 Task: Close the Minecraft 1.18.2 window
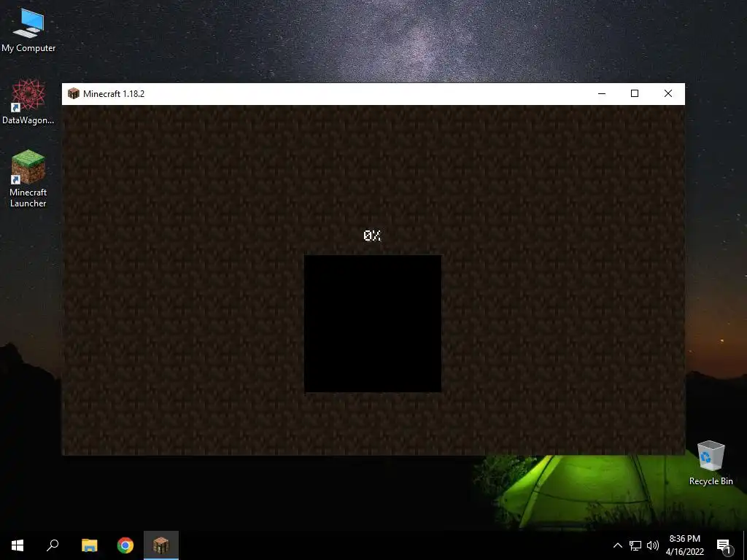coord(668,93)
